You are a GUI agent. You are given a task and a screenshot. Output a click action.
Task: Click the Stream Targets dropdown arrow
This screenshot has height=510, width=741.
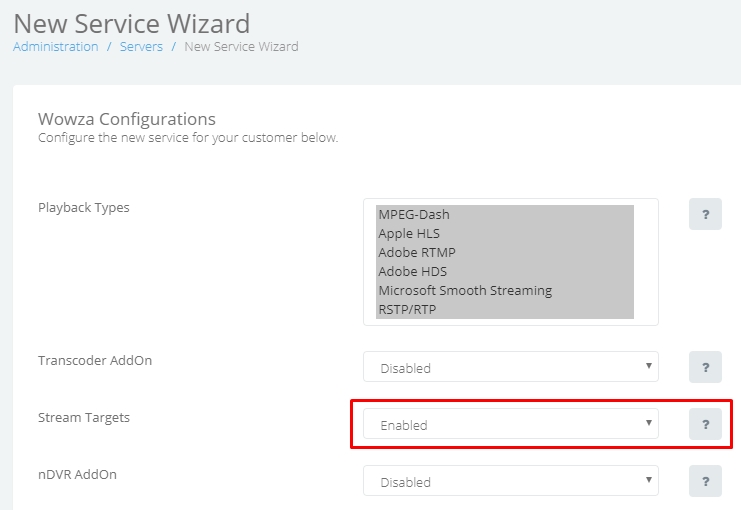[648, 423]
